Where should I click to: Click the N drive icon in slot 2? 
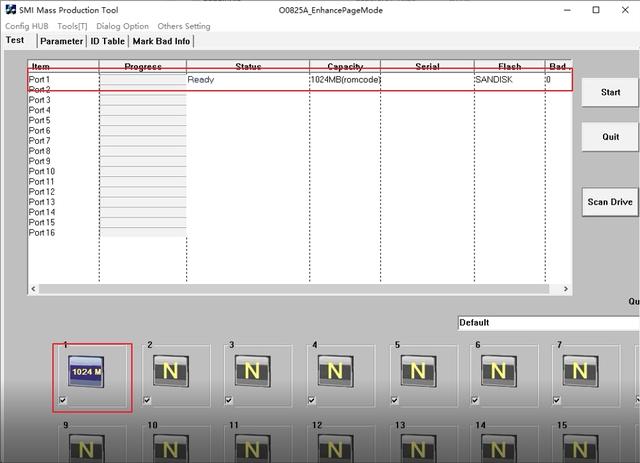pos(171,371)
